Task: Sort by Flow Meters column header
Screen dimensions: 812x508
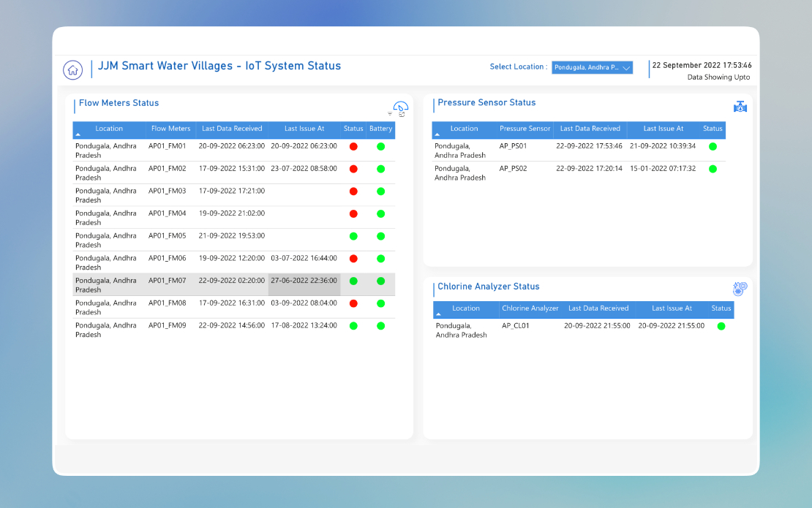Action: pyautogui.click(x=171, y=129)
